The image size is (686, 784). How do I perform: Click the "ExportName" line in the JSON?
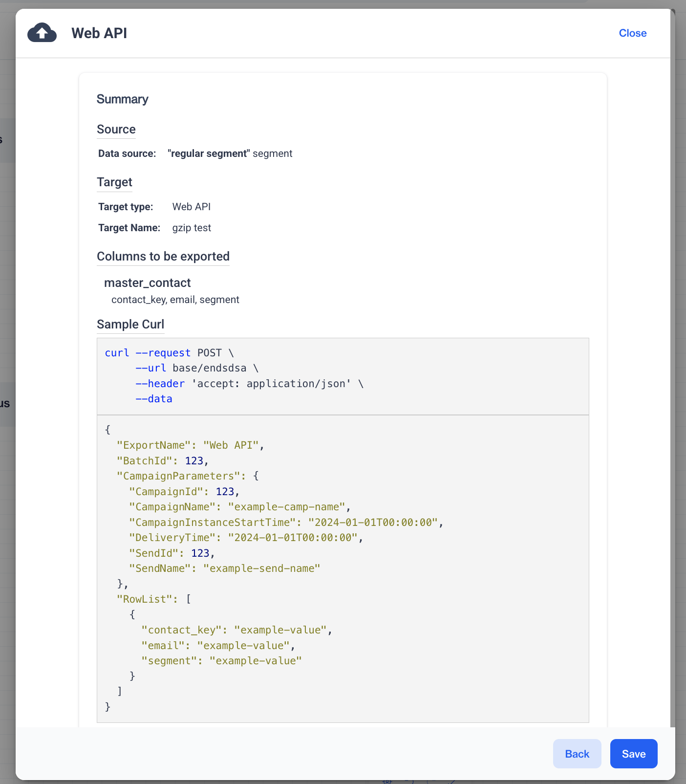190,445
